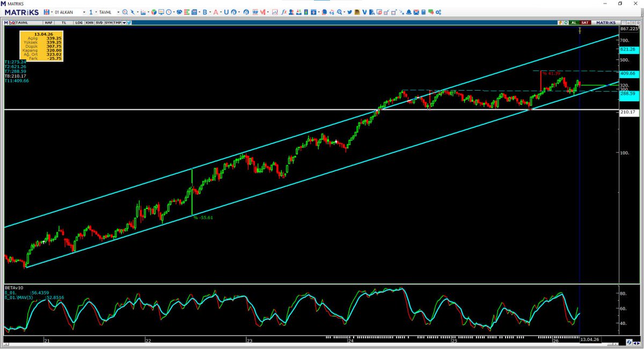Image resolution: width=644 pixels, height=349 pixels.
Task: Open the calculator icon
Action: (423, 12)
